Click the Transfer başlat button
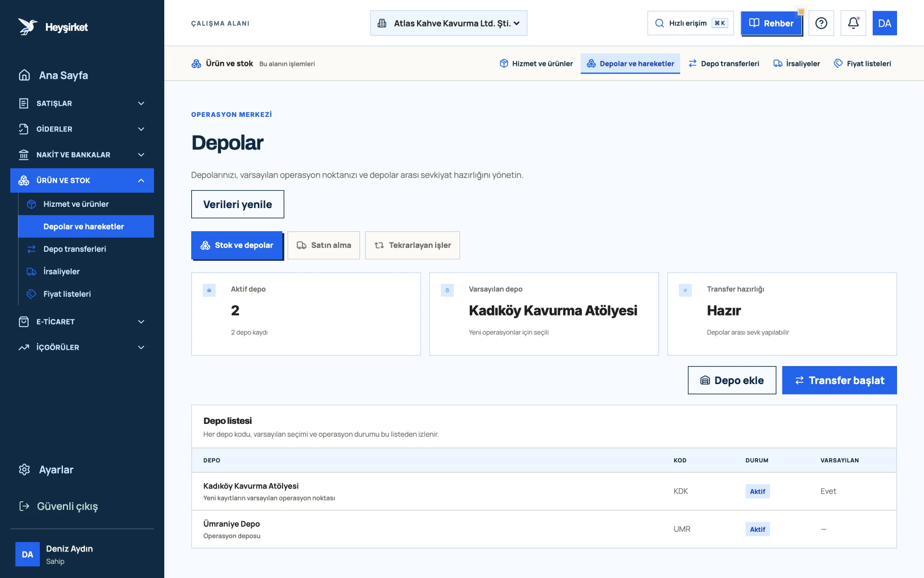 tap(839, 380)
